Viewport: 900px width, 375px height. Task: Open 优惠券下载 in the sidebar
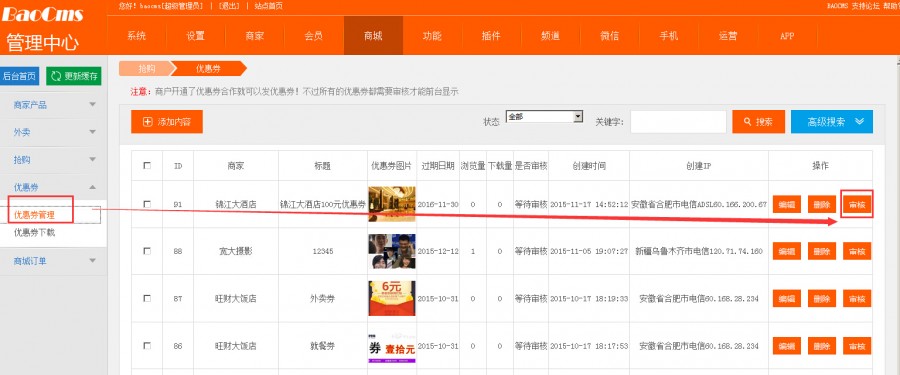[34, 233]
